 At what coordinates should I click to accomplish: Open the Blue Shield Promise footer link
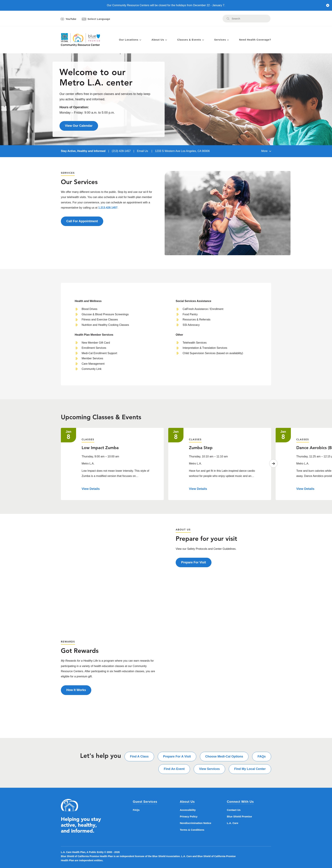(x=239, y=816)
